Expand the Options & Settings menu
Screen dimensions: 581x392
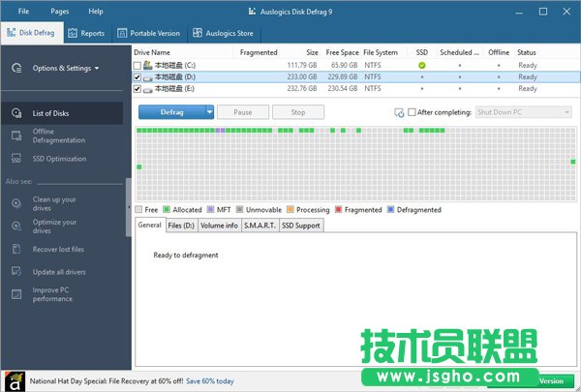pos(66,68)
